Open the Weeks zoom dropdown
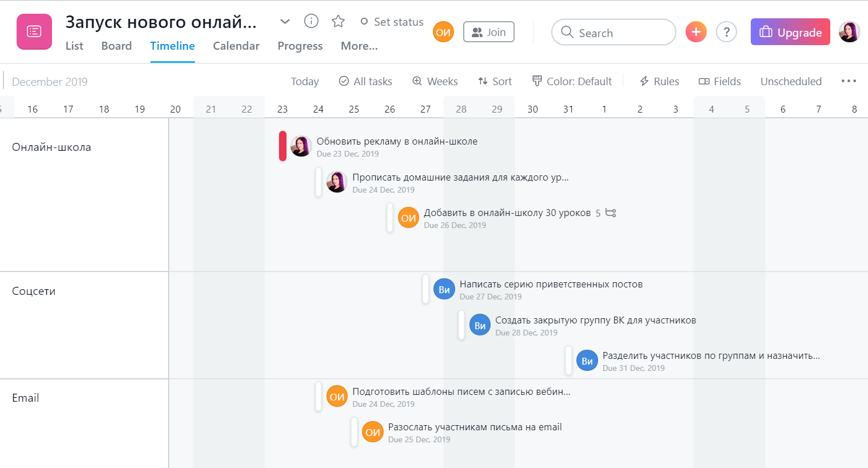This screenshot has width=868, height=468. point(435,81)
